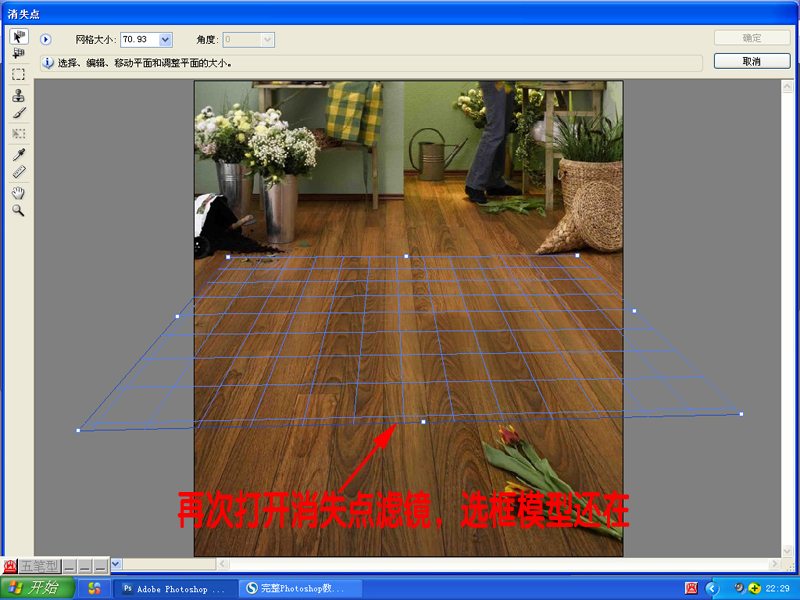Viewport: 800px width, 600px height.
Task: Select the Eyedropper tool
Action: tap(18, 154)
